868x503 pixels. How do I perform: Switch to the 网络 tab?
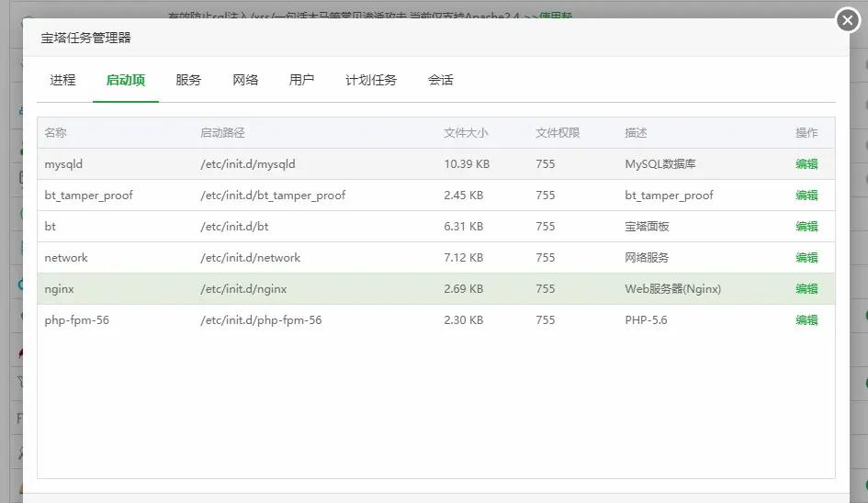click(245, 80)
